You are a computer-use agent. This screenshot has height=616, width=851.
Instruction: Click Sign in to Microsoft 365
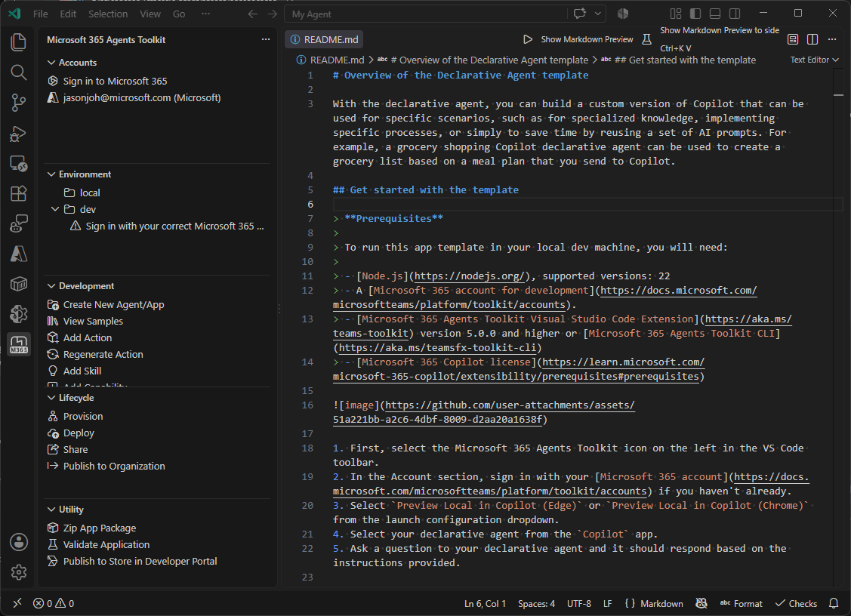tap(115, 81)
